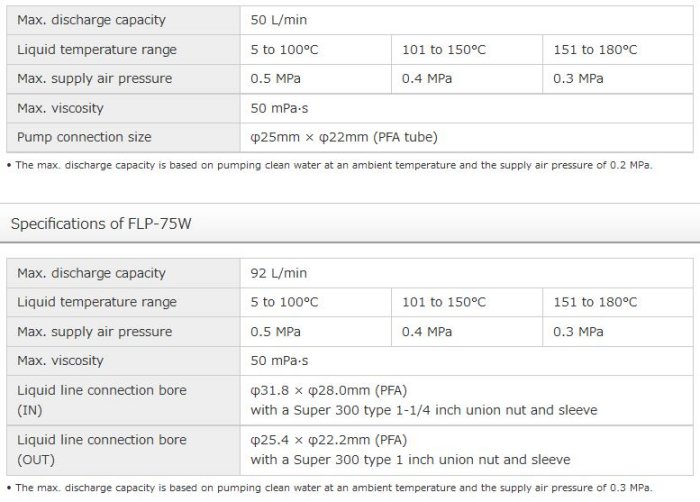The image size is (700, 502).
Task: Click first table's '101 to 150°C' cell
Action: point(444,49)
